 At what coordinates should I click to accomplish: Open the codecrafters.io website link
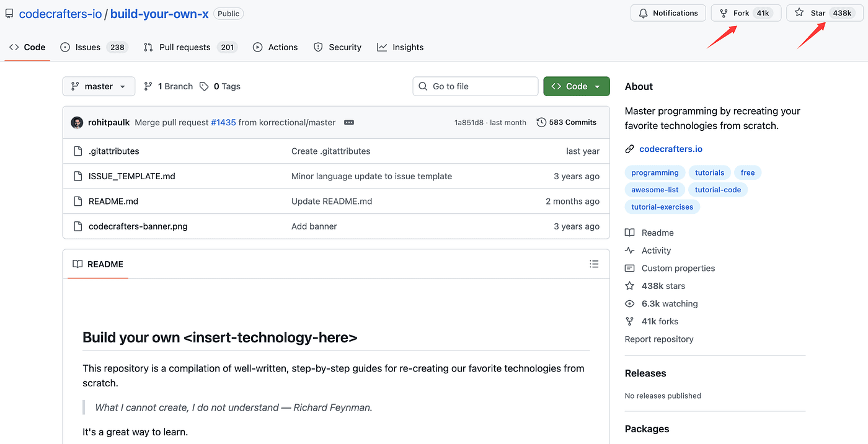(670, 149)
